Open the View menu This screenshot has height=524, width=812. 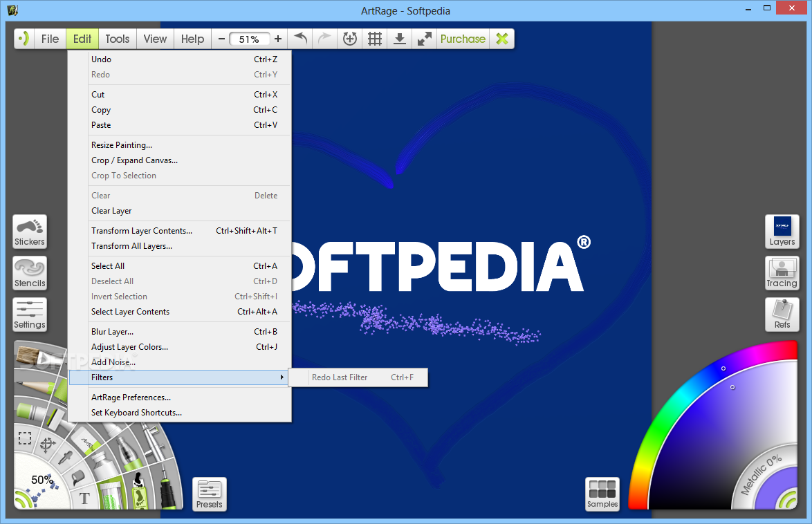[x=156, y=39]
